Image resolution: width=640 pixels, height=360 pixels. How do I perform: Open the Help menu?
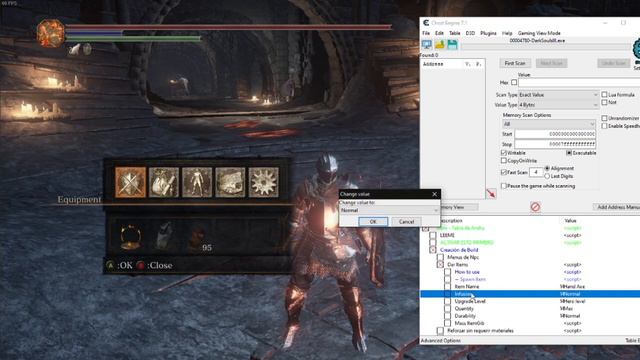[x=507, y=33]
